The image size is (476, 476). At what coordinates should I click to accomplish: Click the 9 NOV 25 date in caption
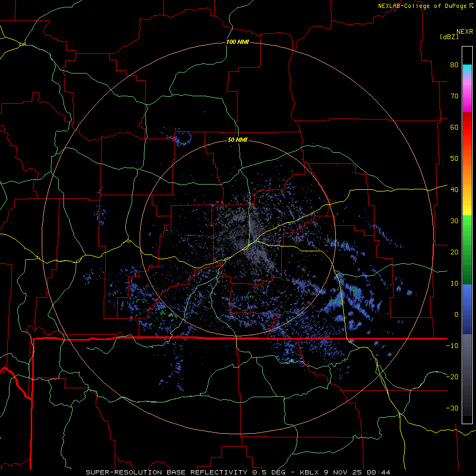[x=343, y=472]
